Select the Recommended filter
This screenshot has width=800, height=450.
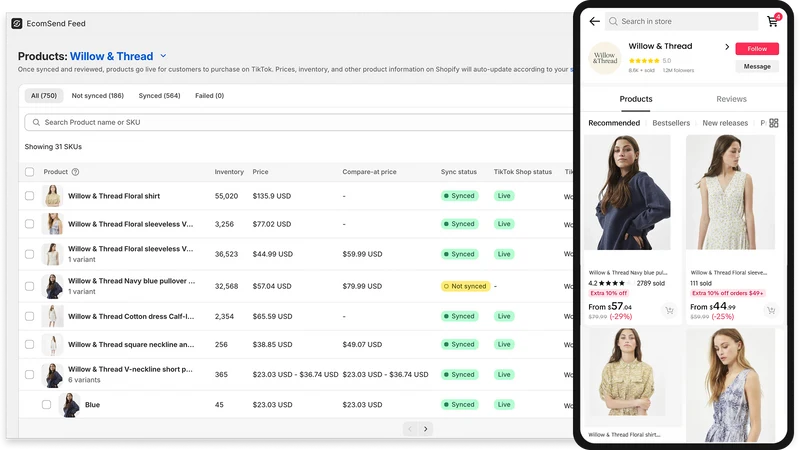[x=614, y=123]
